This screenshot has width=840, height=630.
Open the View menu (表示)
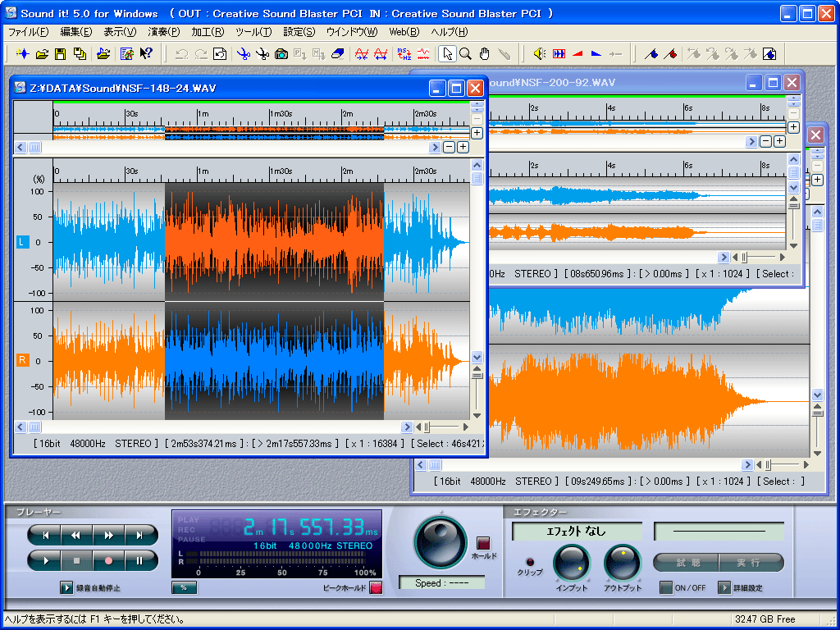click(x=120, y=32)
